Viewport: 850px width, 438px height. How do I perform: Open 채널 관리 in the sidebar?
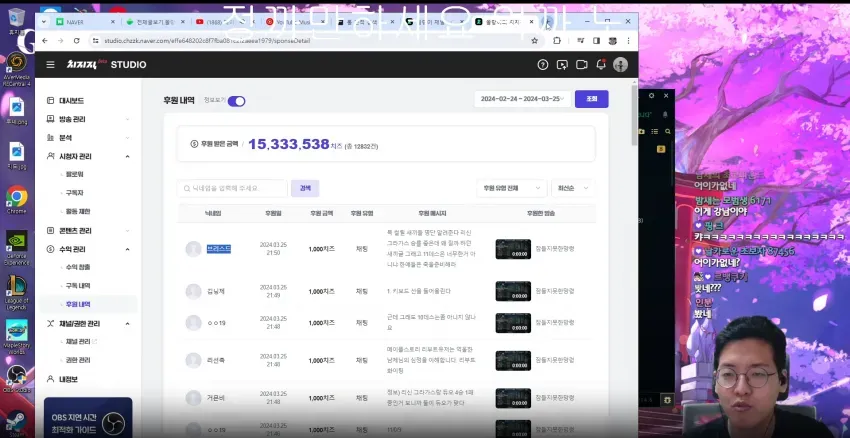pyautogui.click(x=78, y=342)
